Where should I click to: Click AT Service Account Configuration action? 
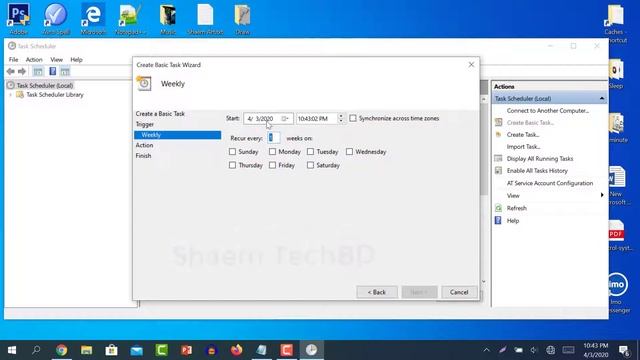coord(550,183)
